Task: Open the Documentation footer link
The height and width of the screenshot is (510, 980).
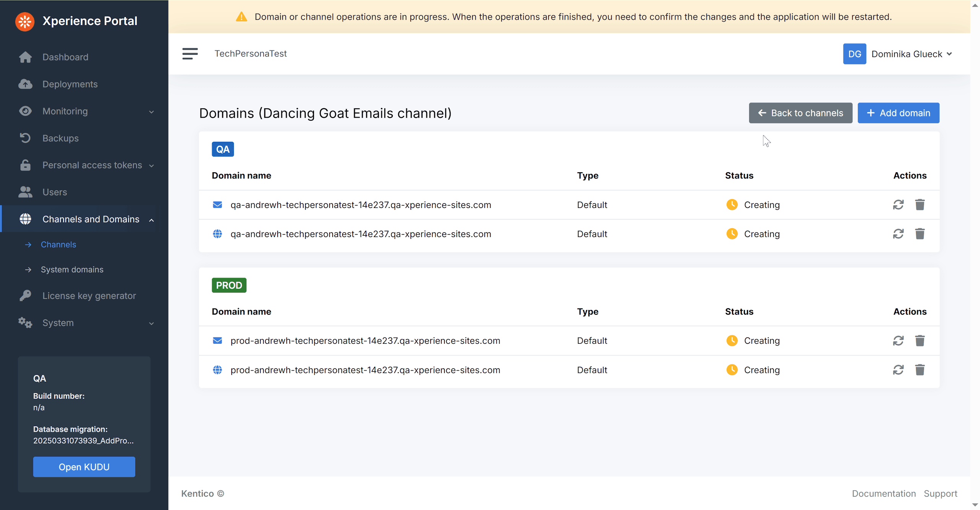Action: pos(884,494)
